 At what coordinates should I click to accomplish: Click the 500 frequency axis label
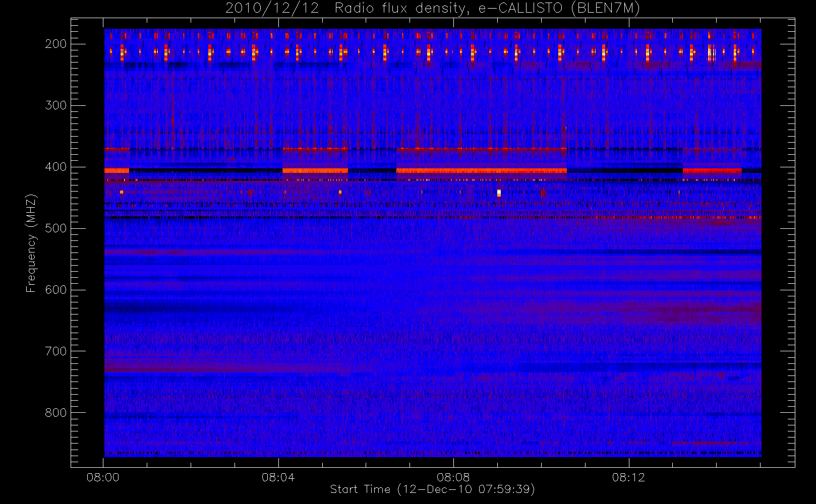(x=56, y=228)
